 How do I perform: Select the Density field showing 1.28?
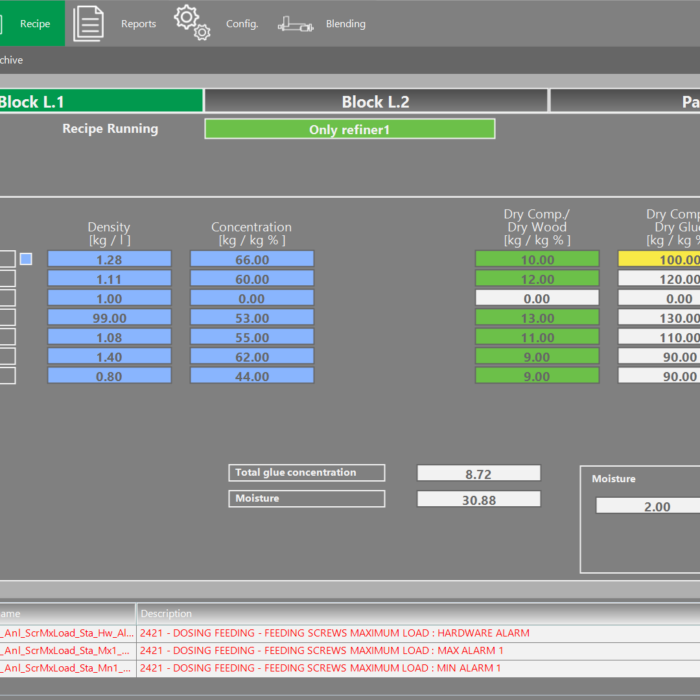(109, 259)
